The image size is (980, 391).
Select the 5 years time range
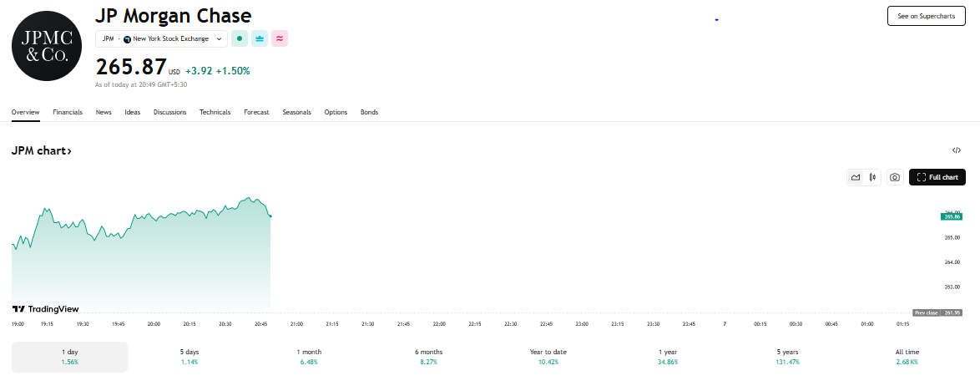(x=786, y=357)
